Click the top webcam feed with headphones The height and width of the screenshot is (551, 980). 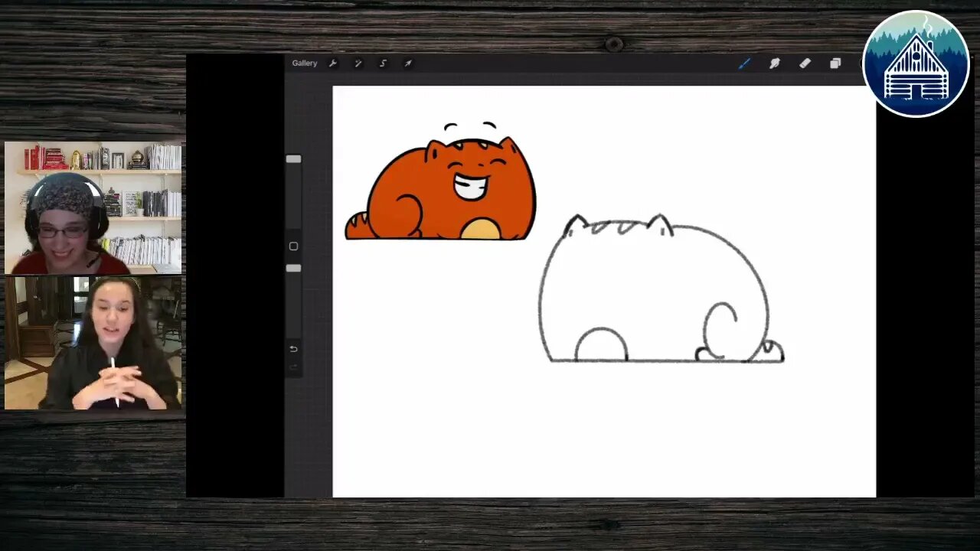click(93, 207)
